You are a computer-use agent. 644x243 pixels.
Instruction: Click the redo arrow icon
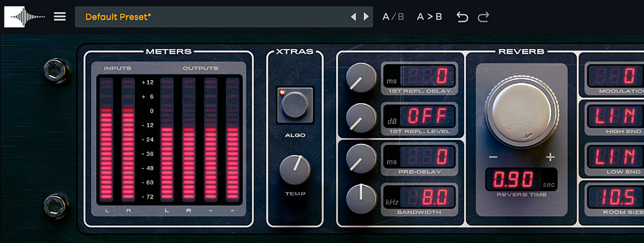point(484,17)
